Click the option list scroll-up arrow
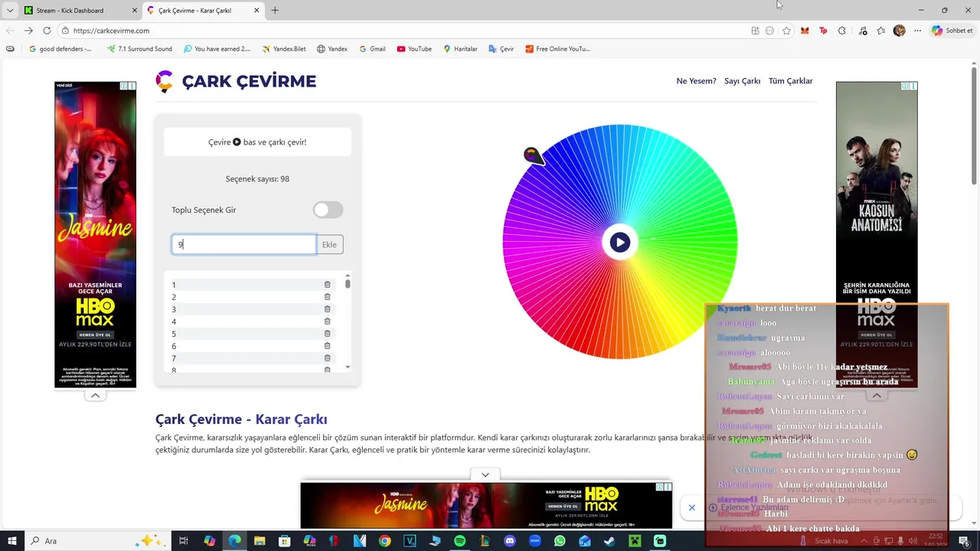Image resolution: width=980 pixels, height=551 pixels. 348,275
